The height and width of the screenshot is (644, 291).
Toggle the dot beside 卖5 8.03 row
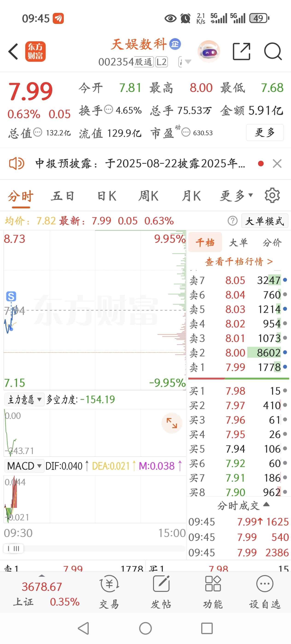[285, 309]
